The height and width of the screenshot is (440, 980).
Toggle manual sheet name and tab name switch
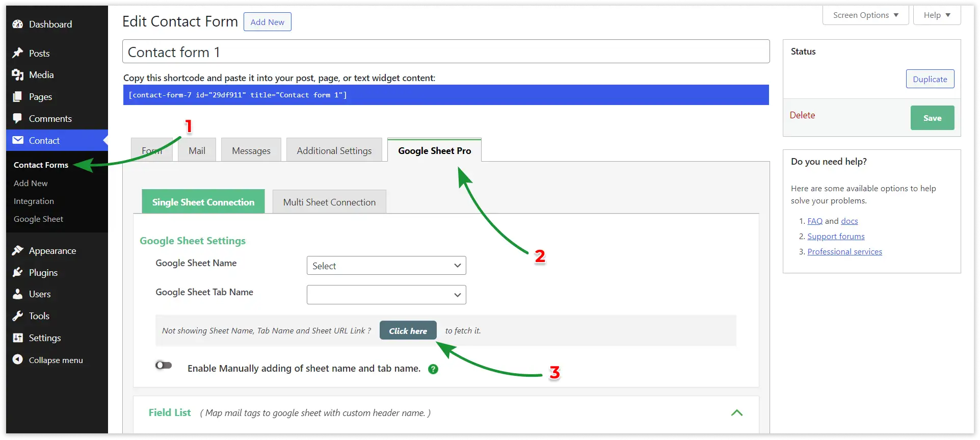pyautogui.click(x=164, y=365)
